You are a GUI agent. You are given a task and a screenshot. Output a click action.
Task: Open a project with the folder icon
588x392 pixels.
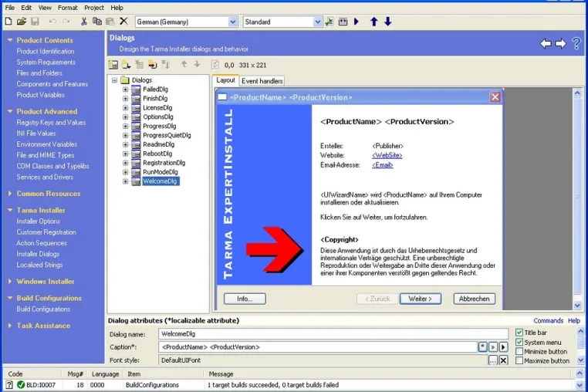point(22,22)
